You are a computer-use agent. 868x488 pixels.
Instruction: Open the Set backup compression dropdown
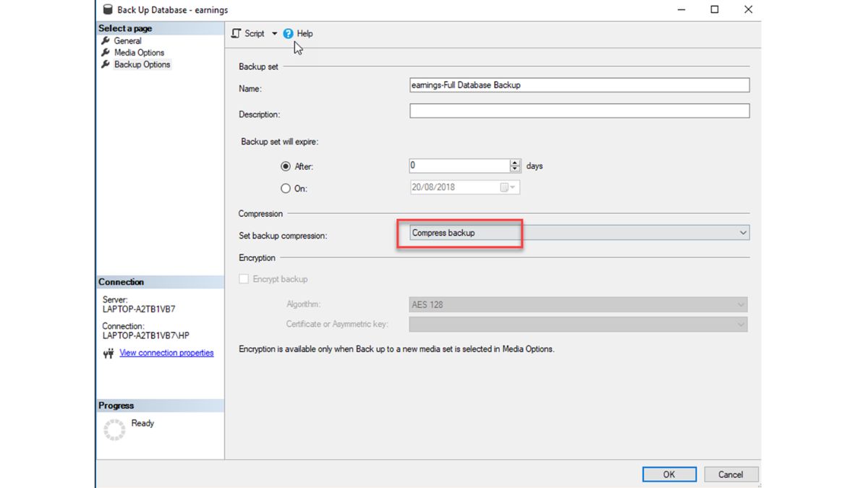tap(742, 232)
